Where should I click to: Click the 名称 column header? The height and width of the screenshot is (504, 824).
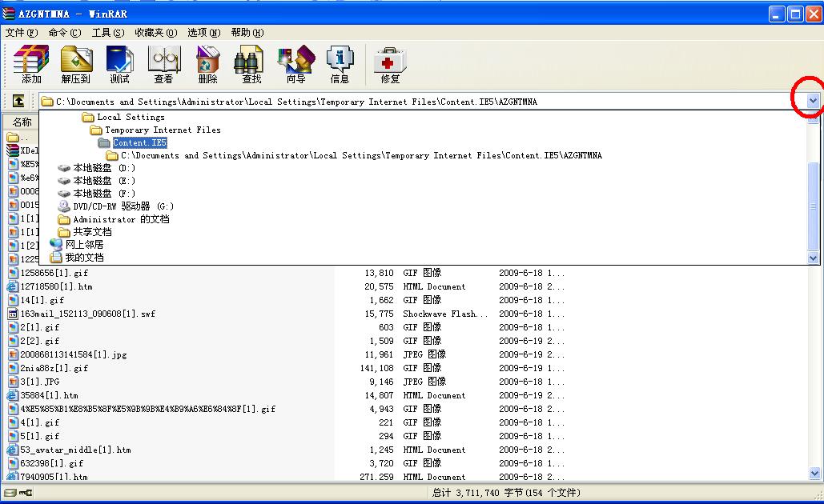22,122
